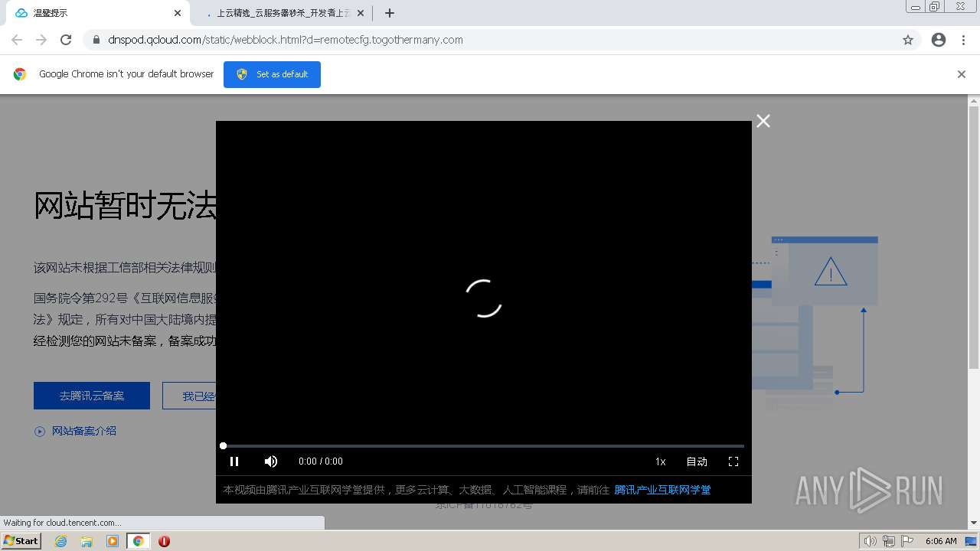The height and width of the screenshot is (551, 980).
Task: Click the shield icon on Set as default
Action: (x=242, y=74)
